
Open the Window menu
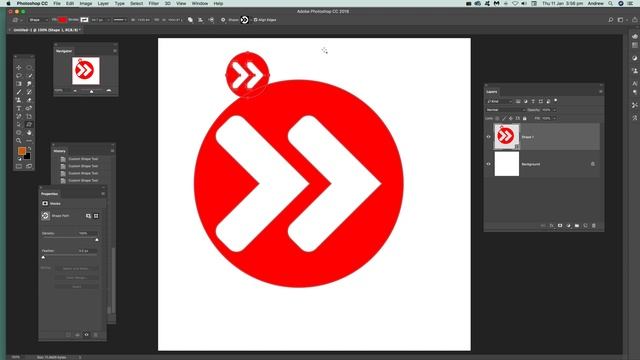click(x=200, y=3)
